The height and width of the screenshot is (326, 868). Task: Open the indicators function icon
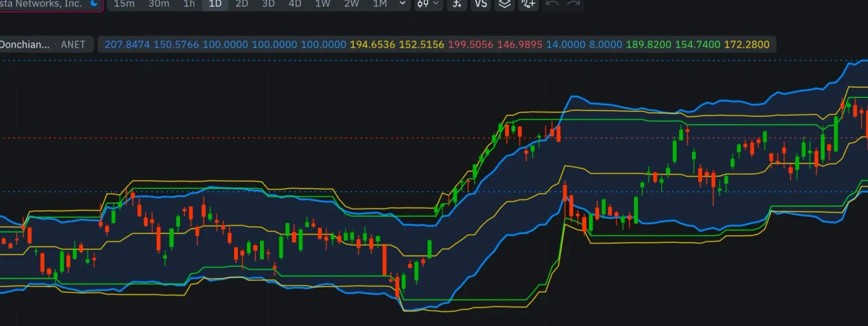[x=456, y=3]
